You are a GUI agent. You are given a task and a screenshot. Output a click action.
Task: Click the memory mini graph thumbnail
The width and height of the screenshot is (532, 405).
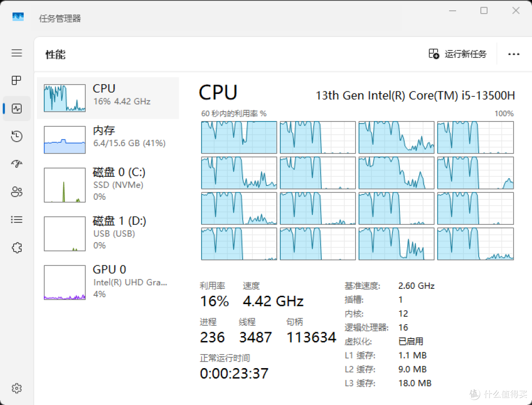tap(65, 140)
